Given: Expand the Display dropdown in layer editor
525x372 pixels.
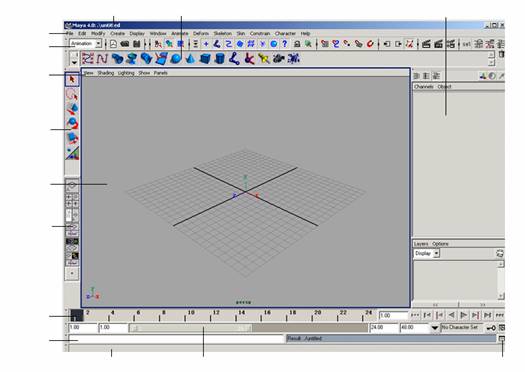Looking at the screenshot, I should (x=427, y=253).
